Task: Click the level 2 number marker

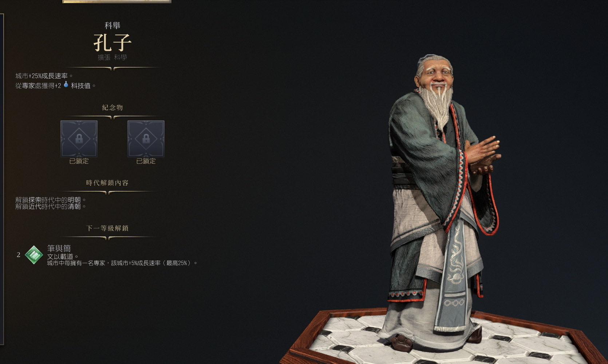Action: point(19,255)
